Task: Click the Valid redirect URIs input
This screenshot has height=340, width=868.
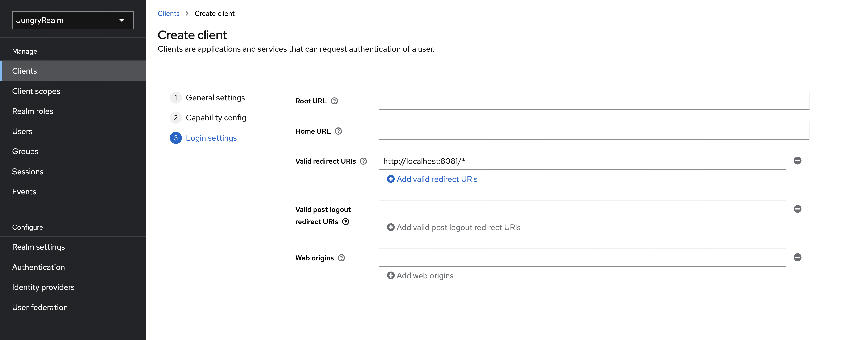Action: coord(582,161)
